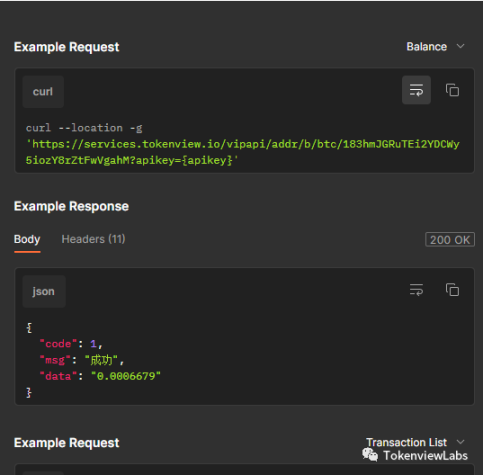The height and width of the screenshot is (475, 483).
Task: Toggle word wrap in curl request block
Action: coord(416,90)
